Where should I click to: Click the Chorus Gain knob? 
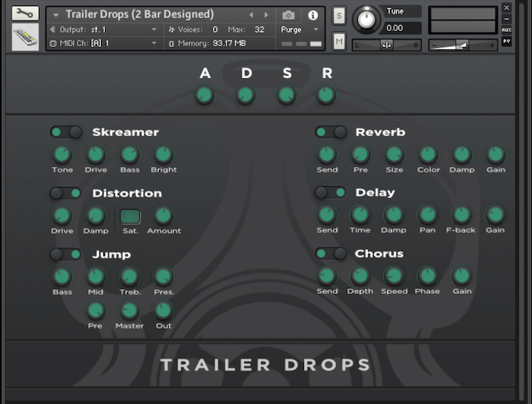(461, 276)
